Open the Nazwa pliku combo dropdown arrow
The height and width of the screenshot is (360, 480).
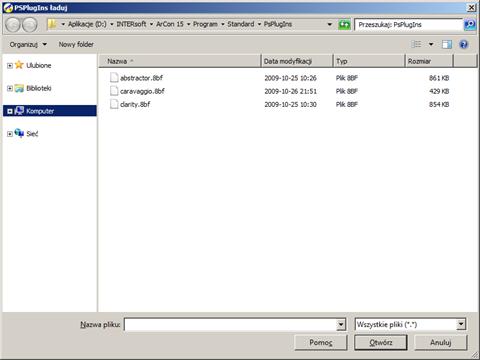pyautogui.click(x=341, y=324)
